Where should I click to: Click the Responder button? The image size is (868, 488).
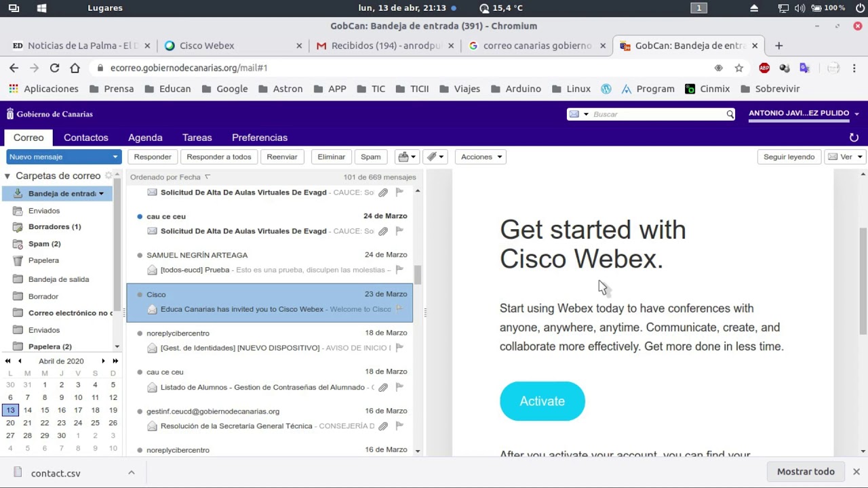tap(153, 157)
